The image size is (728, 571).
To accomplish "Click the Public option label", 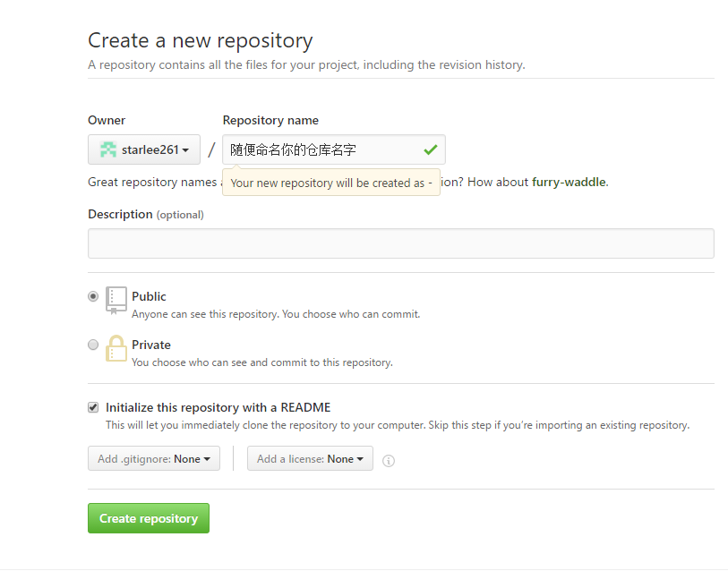I will 149,296.
